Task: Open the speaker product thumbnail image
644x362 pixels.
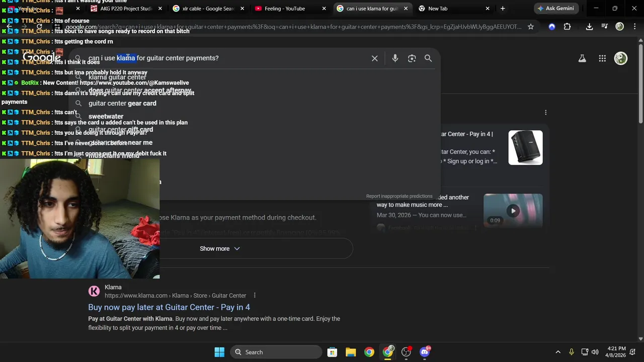Action: pyautogui.click(x=525, y=148)
